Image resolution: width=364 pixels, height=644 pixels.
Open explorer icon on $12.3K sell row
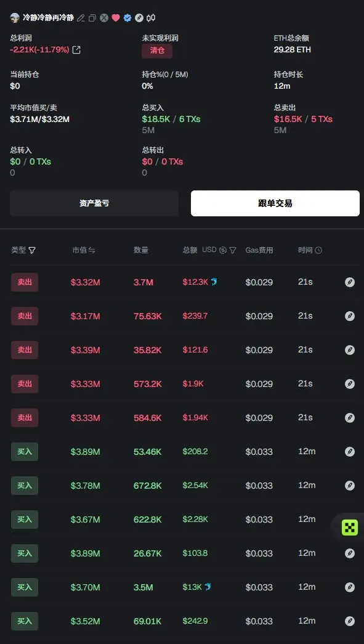[350, 282]
